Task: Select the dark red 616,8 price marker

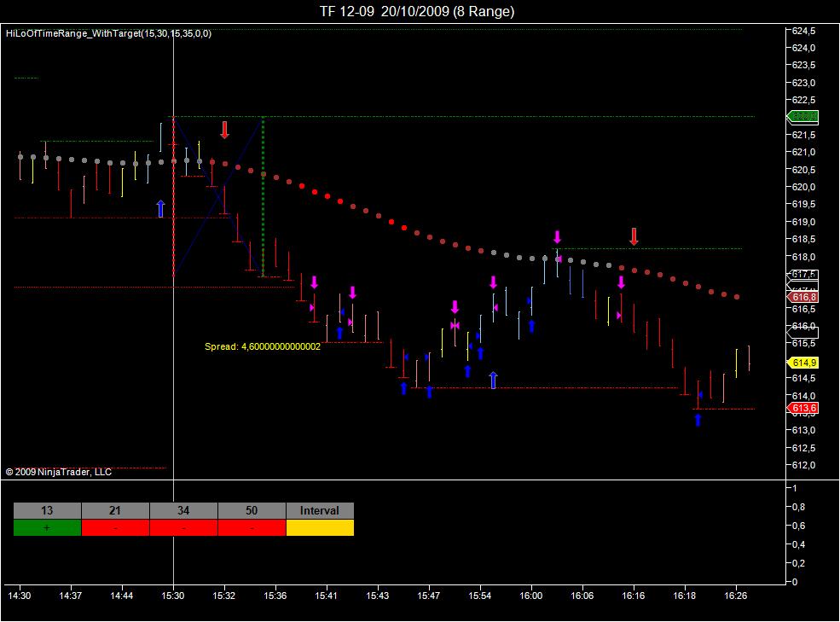Action: click(x=802, y=297)
